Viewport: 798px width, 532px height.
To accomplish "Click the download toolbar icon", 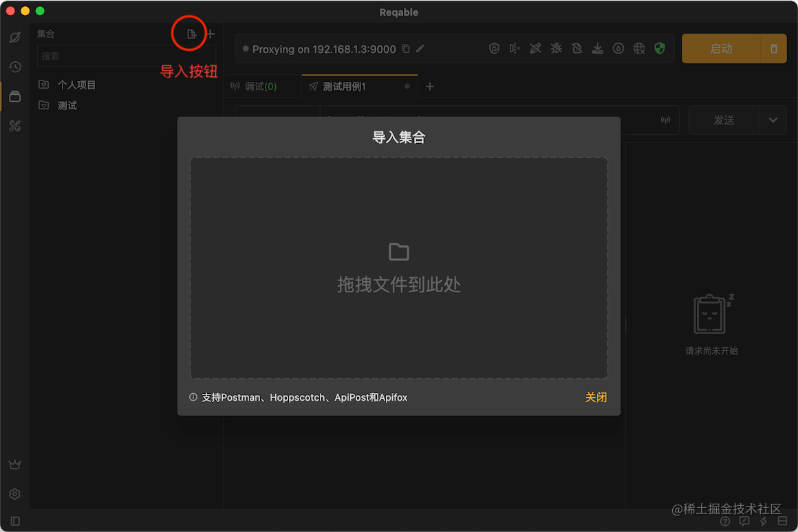I will (597, 48).
